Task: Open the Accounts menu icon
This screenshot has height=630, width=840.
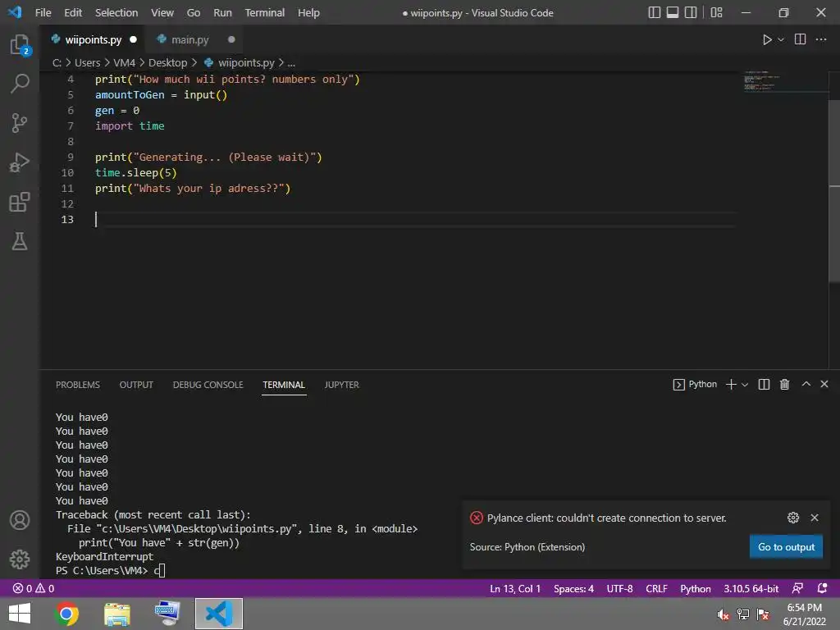Action: (x=20, y=520)
